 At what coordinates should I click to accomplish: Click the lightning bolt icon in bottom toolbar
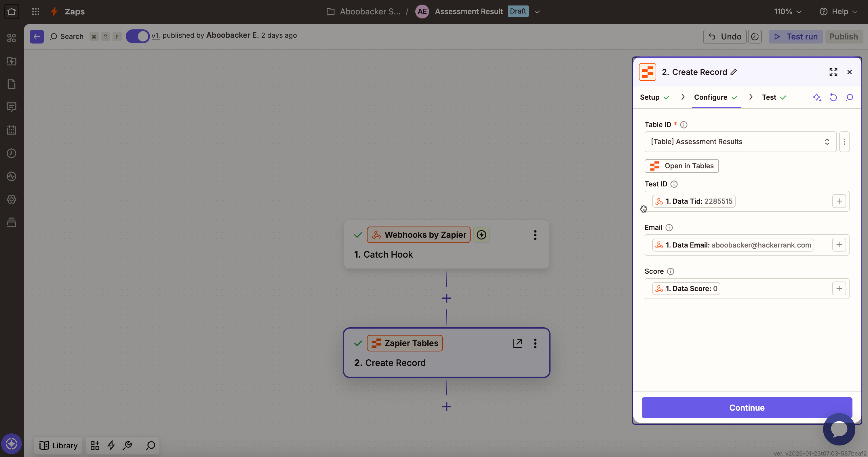[111, 445]
